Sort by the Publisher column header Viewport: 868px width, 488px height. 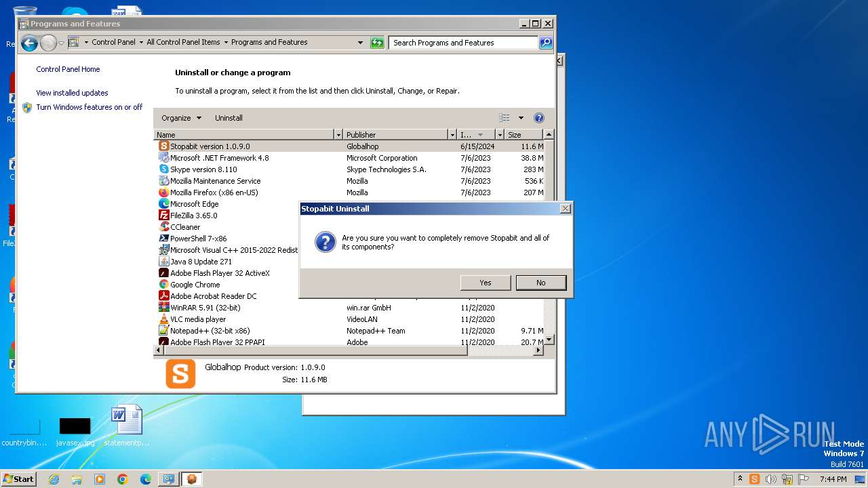(x=395, y=135)
